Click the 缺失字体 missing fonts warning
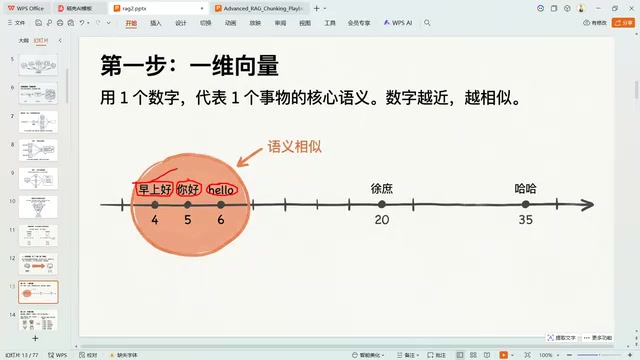 pyautogui.click(x=124, y=355)
